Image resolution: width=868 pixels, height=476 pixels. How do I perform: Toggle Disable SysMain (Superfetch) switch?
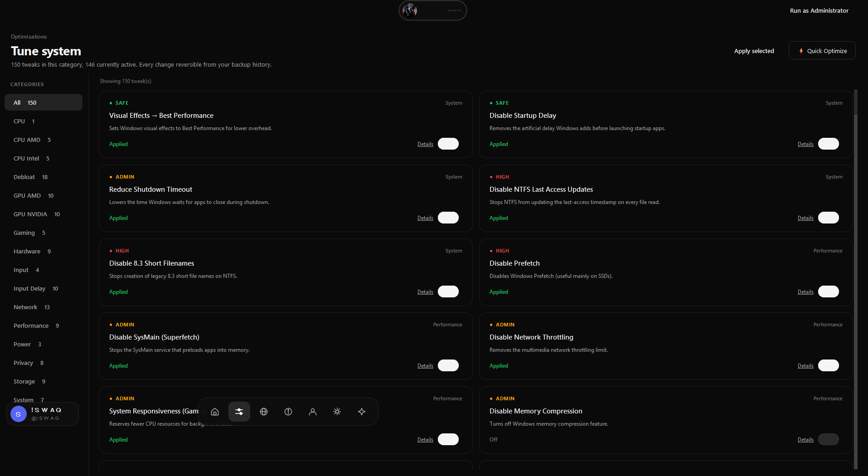pyautogui.click(x=448, y=365)
